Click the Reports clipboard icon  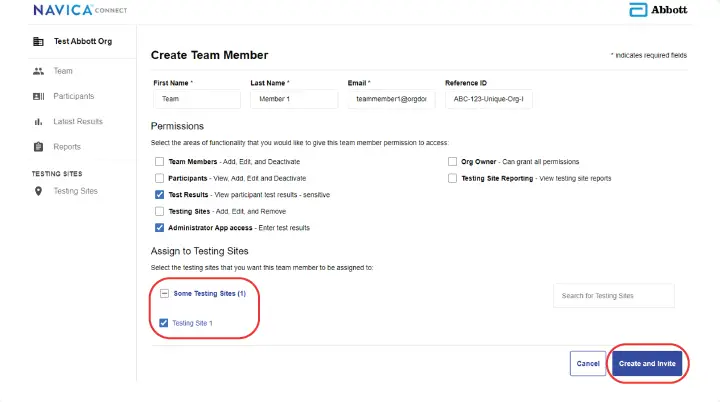coord(38,147)
